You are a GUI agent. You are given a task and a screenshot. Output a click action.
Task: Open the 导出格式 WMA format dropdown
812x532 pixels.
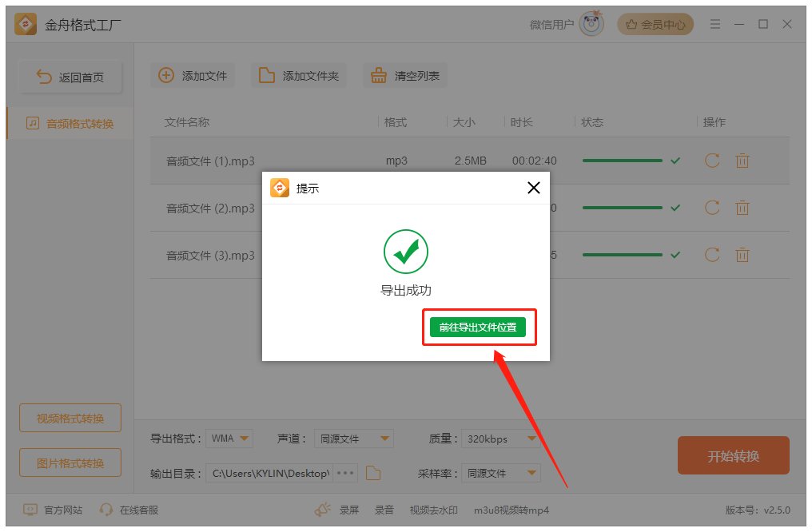pos(231,439)
